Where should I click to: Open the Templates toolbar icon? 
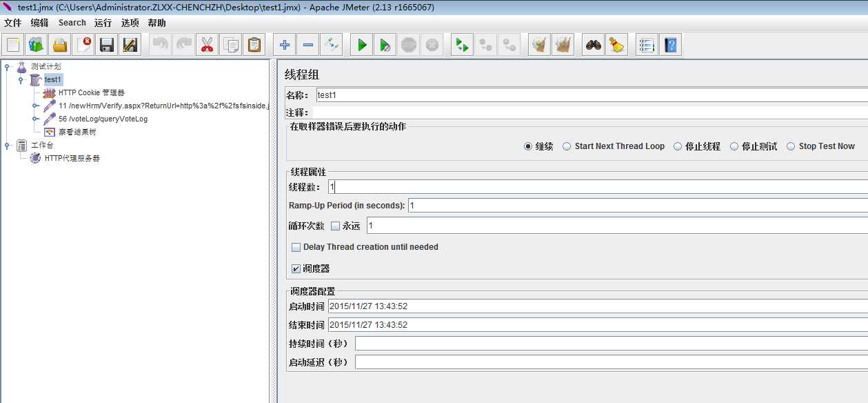[x=37, y=46]
